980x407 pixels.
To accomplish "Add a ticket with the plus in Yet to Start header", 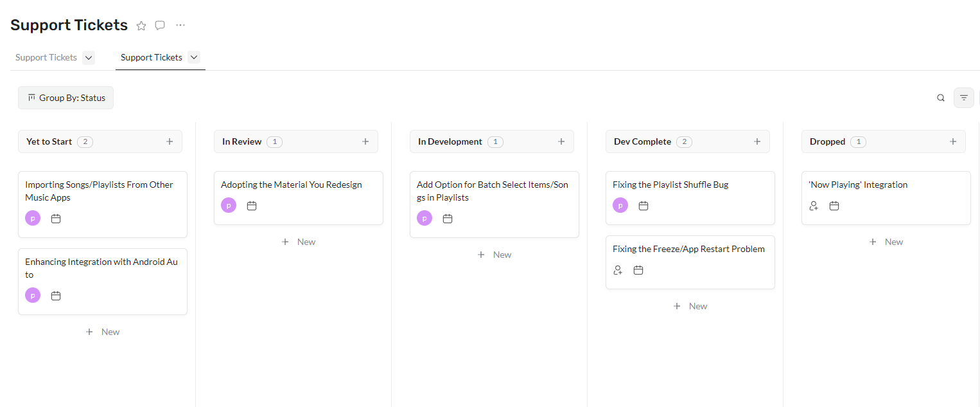I will [170, 141].
